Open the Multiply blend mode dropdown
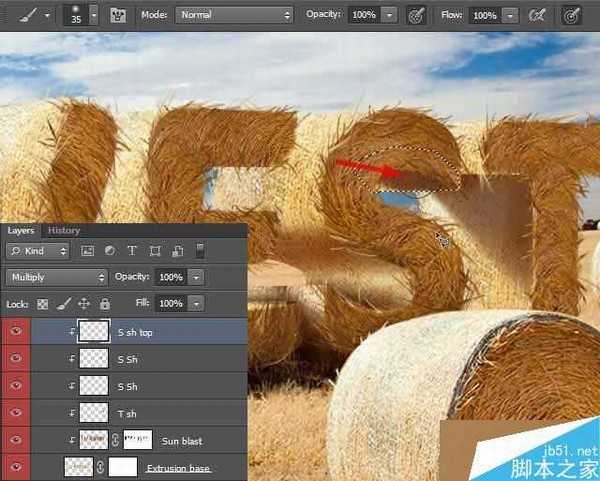 (x=56, y=277)
